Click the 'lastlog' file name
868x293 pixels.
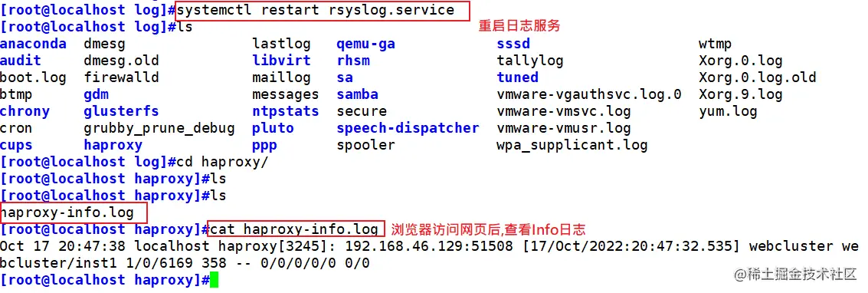point(281,44)
